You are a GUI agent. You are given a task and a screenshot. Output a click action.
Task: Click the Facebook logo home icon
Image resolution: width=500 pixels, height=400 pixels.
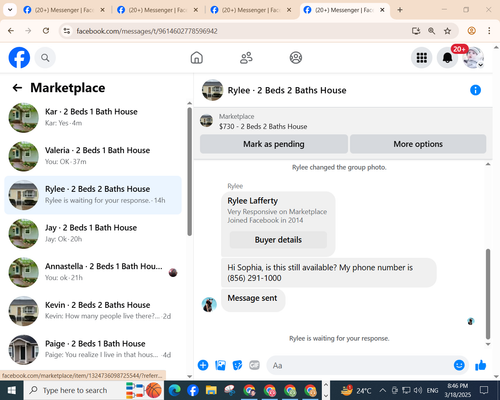19,57
